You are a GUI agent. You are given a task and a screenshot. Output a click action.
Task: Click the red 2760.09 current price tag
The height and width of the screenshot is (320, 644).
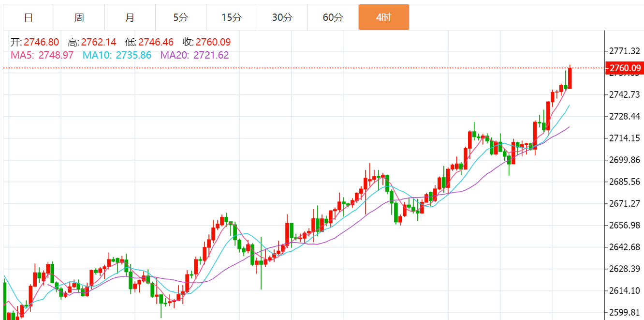pos(625,68)
